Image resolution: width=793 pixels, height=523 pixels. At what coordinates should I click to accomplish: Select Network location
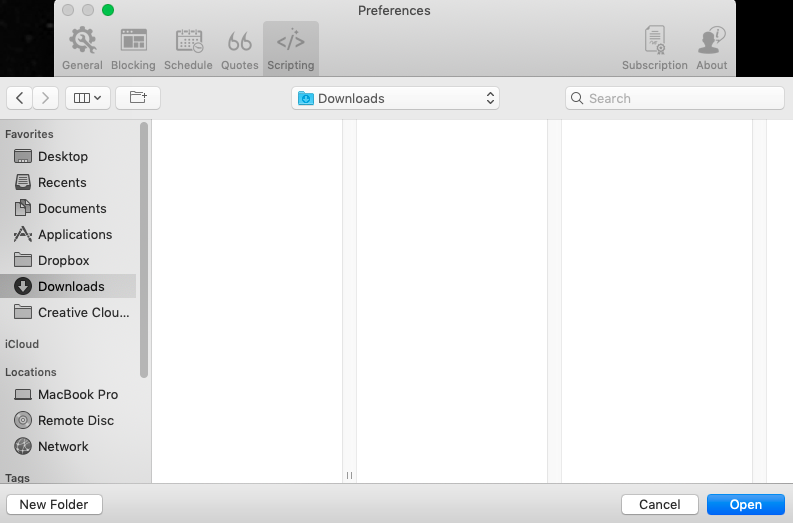pos(68,447)
